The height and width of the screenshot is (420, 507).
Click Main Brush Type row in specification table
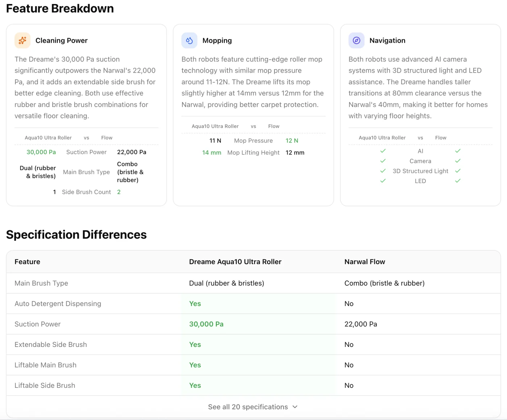253,283
